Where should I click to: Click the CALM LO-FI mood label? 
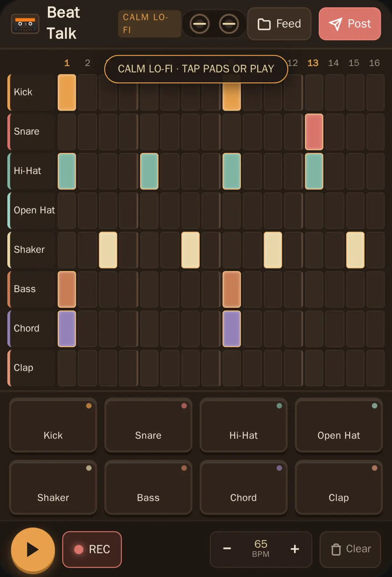pos(150,24)
